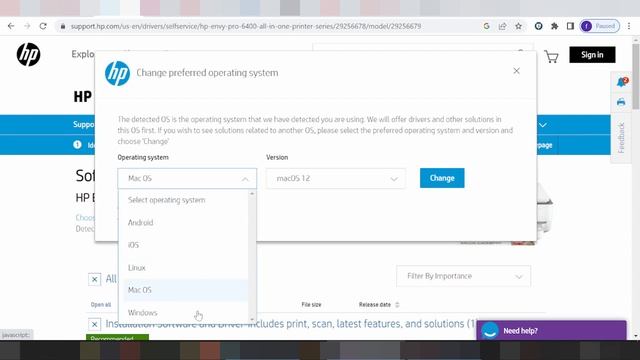Open the Version macOS 12 dropdown
This screenshot has height=360, width=640.
tap(336, 178)
